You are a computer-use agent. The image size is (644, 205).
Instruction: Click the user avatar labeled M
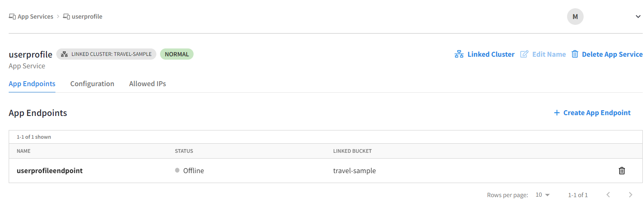(575, 17)
